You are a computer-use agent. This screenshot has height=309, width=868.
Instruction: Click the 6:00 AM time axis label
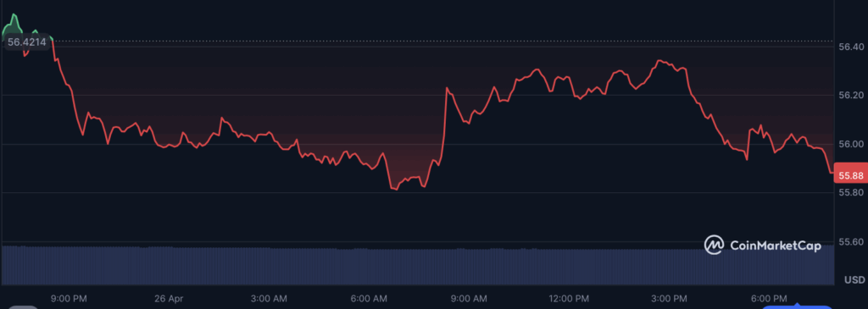pos(369,298)
